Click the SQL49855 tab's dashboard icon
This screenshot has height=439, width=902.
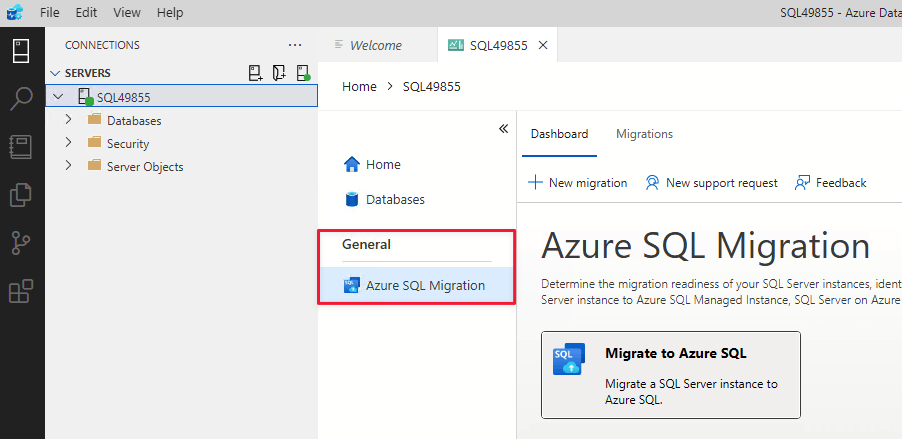456,45
